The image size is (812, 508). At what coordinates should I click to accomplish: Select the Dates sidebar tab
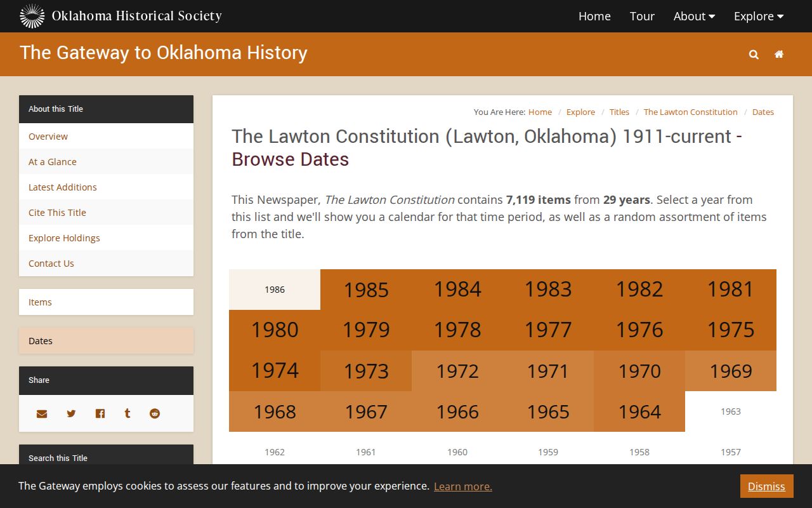coord(106,340)
